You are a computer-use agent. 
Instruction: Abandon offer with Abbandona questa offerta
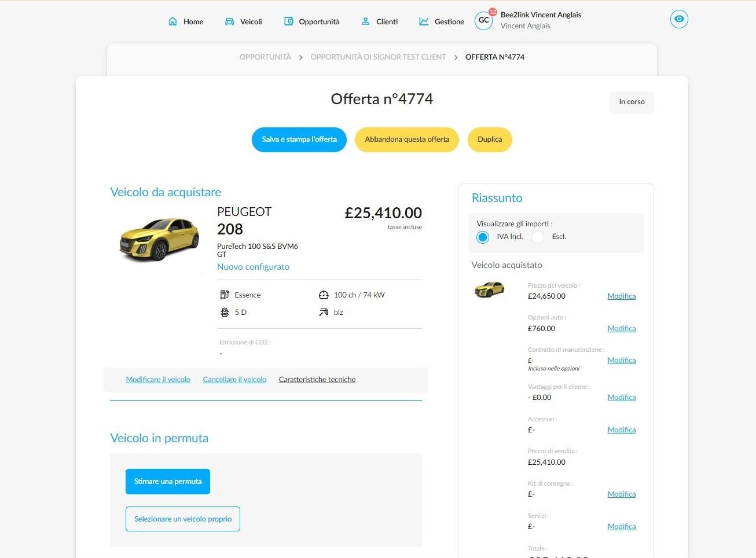coord(407,139)
